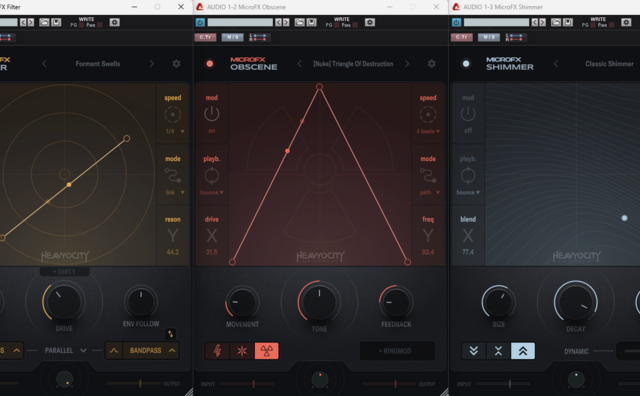640x396 pixels.
Task: Open the path mode dropdown in Obscene
Action: (429, 192)
